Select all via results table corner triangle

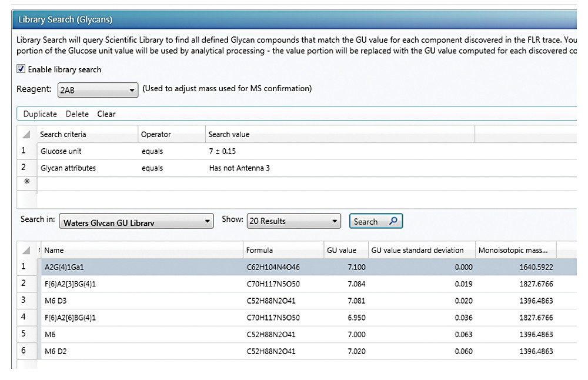(x=26, y=251)
